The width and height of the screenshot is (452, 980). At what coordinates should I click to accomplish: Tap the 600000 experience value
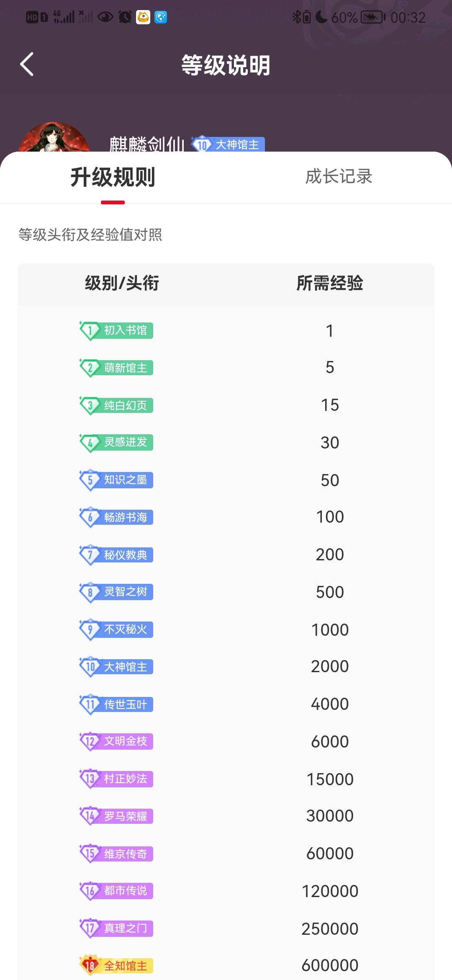pos(330,965)
